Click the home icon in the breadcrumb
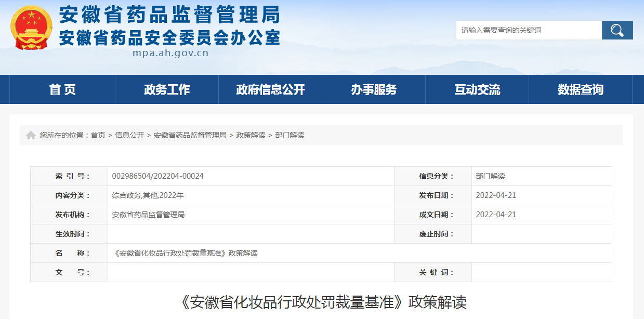This screenshot has height=319, width=644. [x=31, y=135]
